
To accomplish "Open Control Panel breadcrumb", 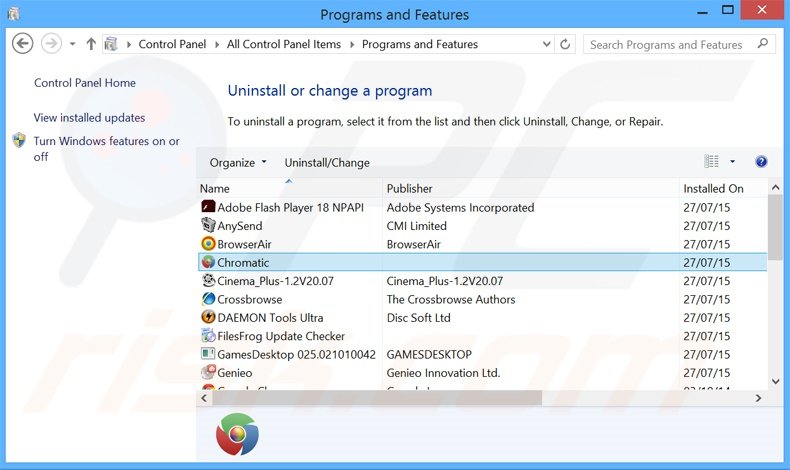I will click(x=172, y=44).
